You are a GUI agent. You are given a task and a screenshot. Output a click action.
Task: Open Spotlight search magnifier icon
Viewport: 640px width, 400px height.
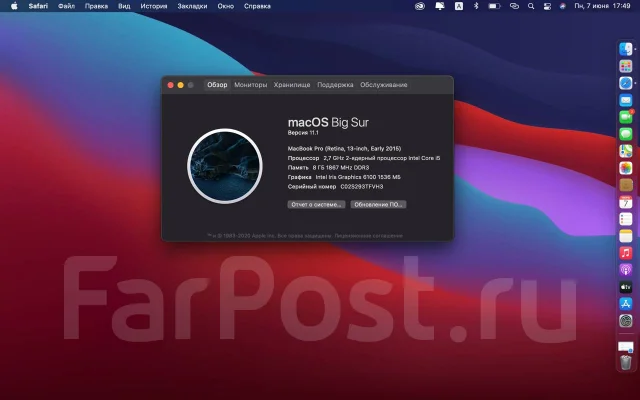[x=531, y=6]
